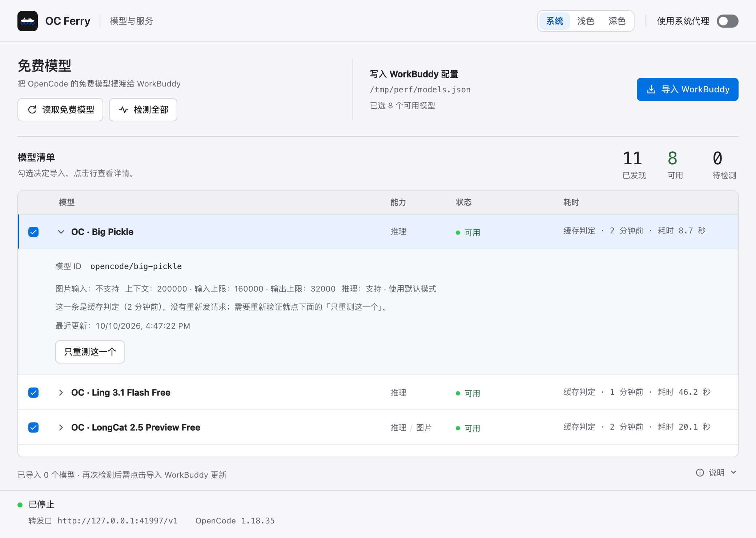Click the 耗时 column header
Screen dimensions: 756x538
[571, 202]
